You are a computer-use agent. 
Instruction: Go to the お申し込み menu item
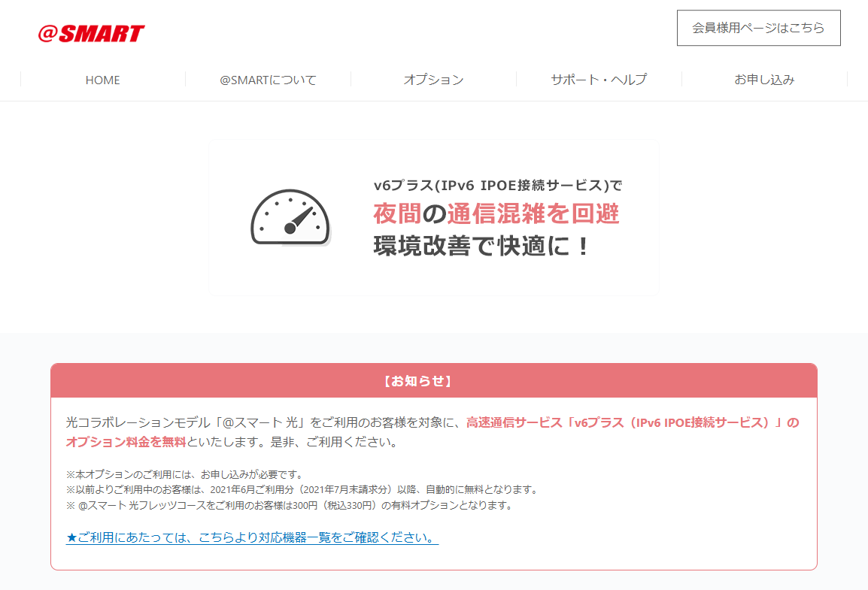[764, 80]
